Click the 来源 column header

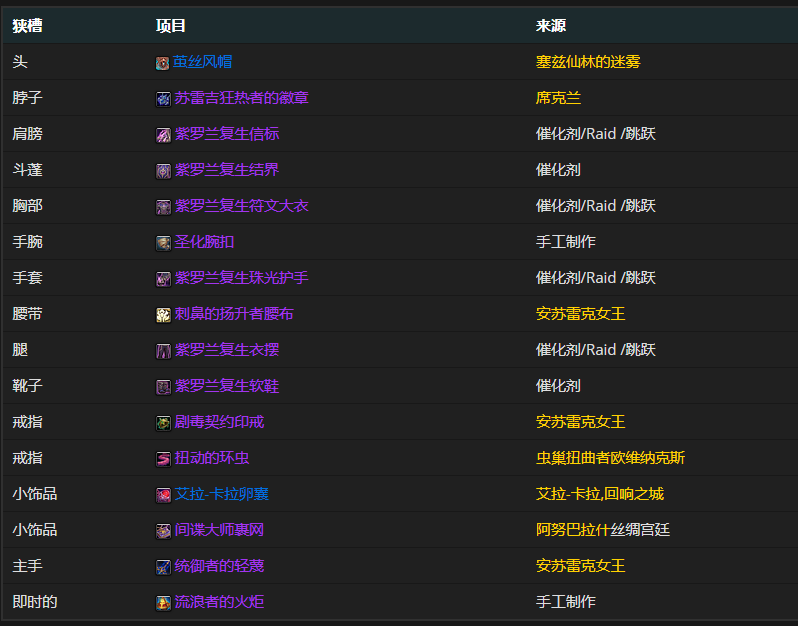click(x=551, y=25)
